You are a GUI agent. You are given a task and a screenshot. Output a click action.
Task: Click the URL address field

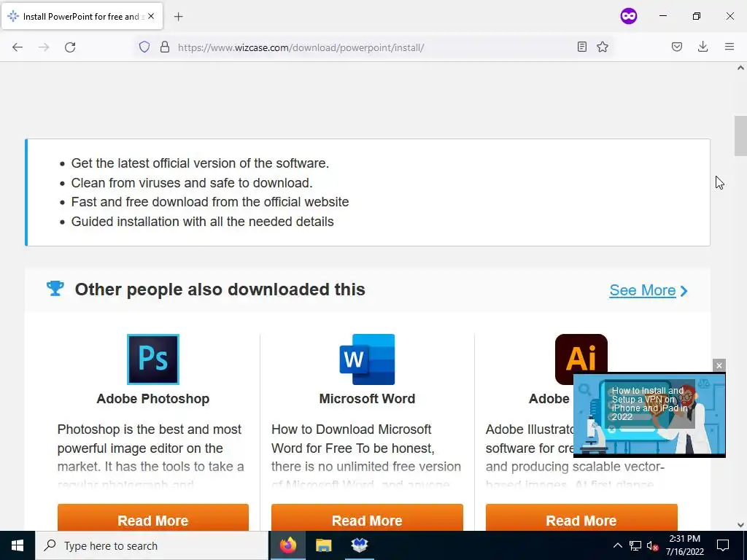pyautogui.click(x=374, y=47)
